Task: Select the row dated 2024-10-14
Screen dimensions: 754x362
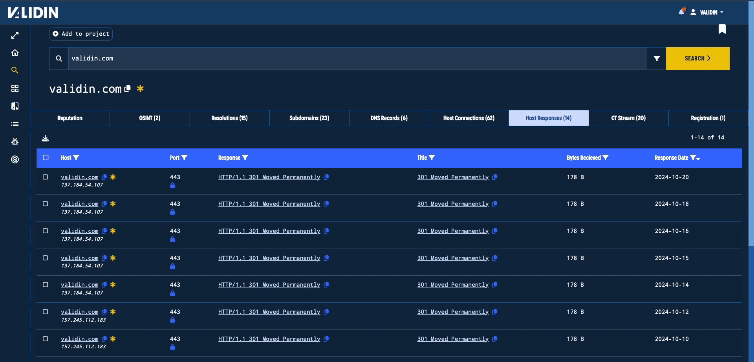Action: (x=46, y=285)
